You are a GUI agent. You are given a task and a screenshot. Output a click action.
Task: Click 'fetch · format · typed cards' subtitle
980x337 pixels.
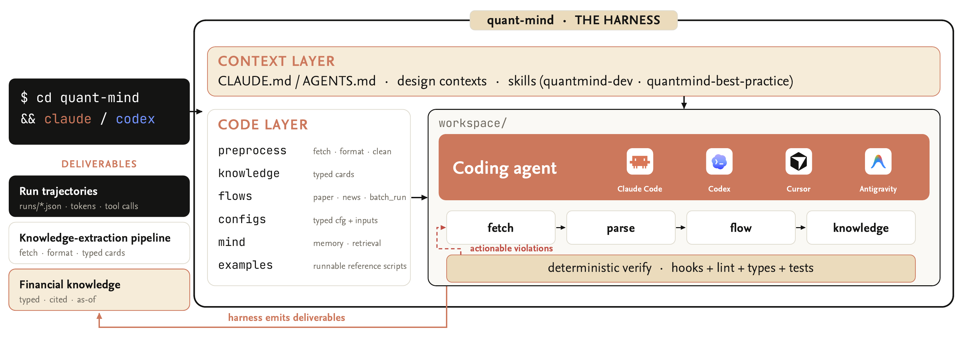(72, 253)
